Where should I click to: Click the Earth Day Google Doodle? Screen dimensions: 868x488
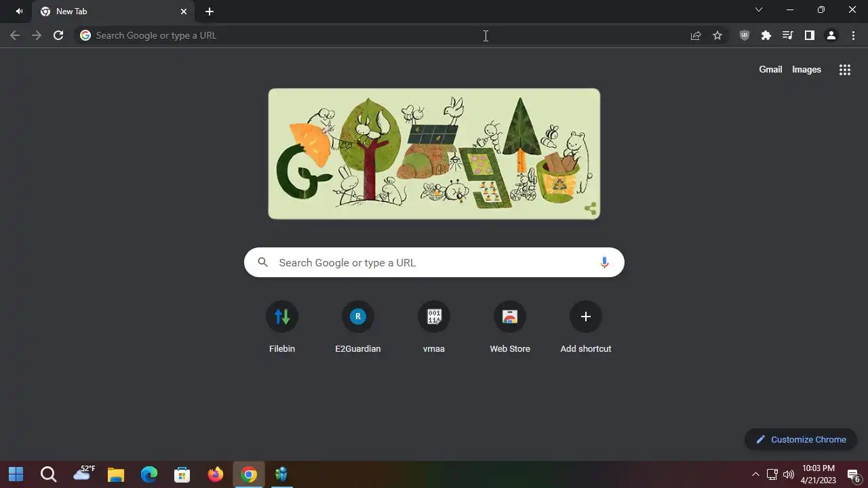434,154
